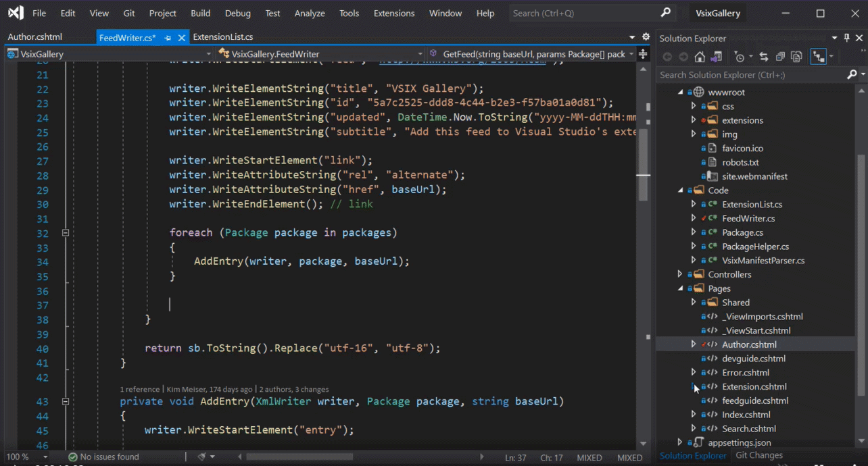
Task: Switch to the Author.cshtml editor tab
Action: click(x=35, y=37)
